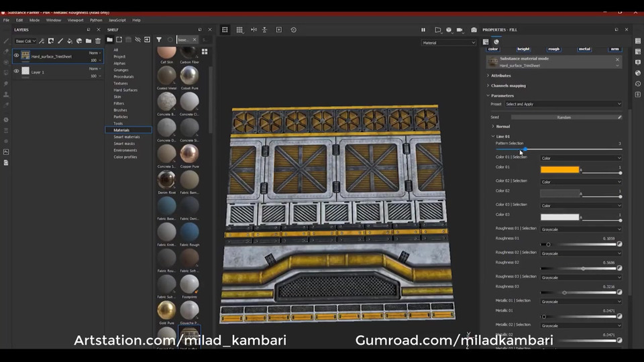Click the horizontal symmetry mirror icon
644x362 pixels.
[x=254, y=29]
